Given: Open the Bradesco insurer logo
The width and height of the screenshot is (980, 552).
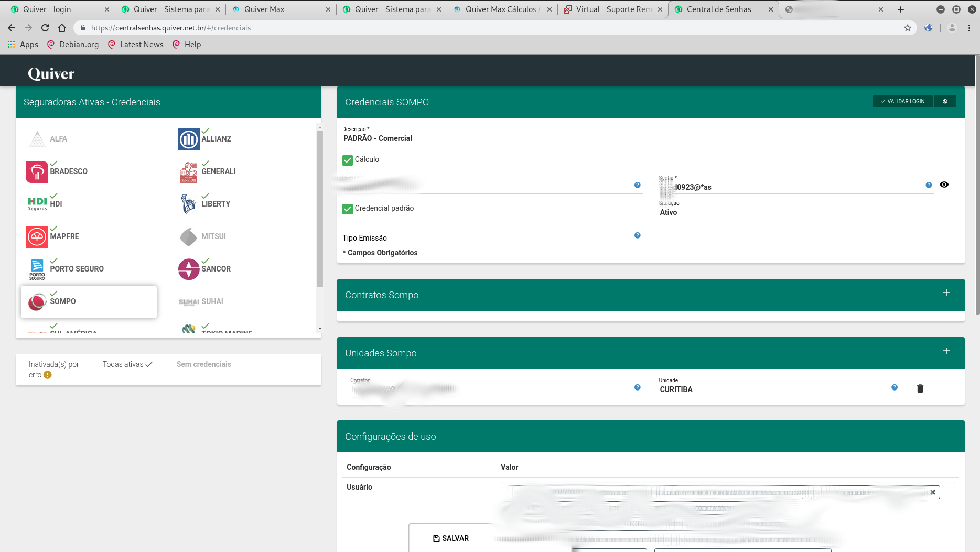Looking at the screenshot, I should (37, 171).
